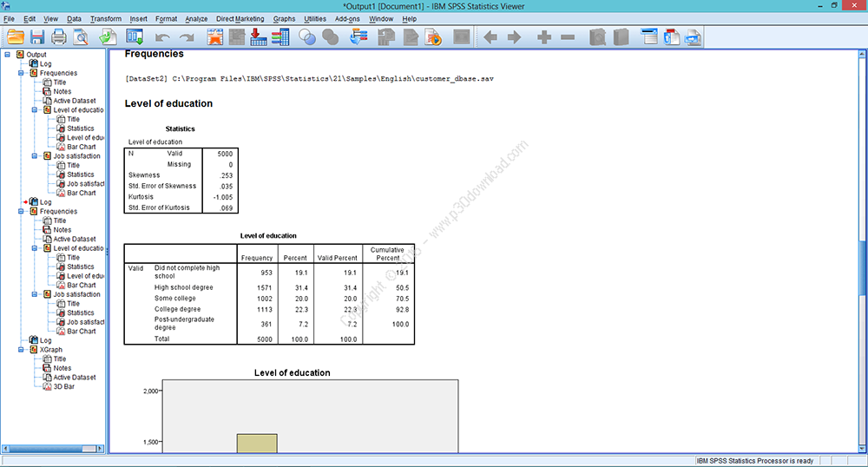This screenshot has width=868, height=467.
Task: Click the Insert Title icon
Action: point(671,37)
